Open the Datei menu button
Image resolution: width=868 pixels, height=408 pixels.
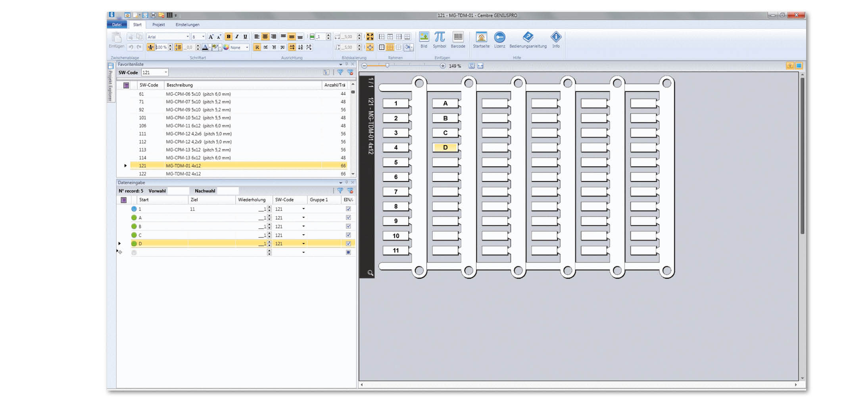point(117,25)
